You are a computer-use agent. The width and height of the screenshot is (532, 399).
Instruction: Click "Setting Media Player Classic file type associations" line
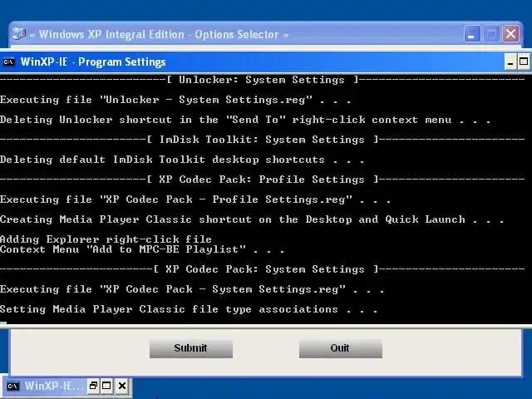click(189, 309)
